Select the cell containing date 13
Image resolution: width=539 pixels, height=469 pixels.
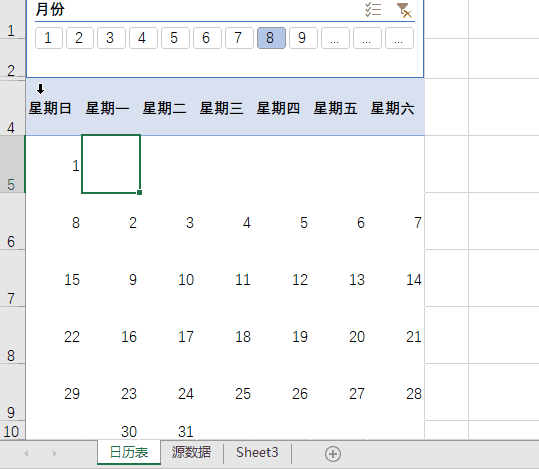click(x=339, y=279)
